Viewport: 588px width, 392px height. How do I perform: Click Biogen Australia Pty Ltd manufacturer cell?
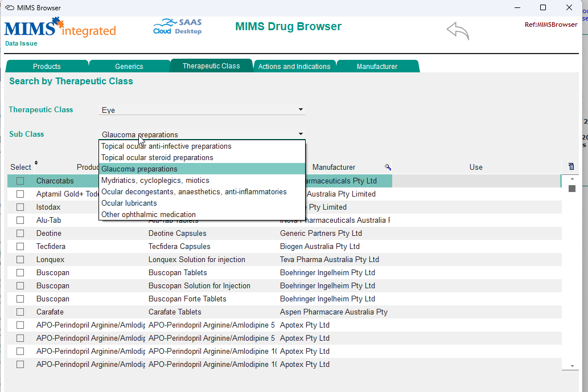[x=320, y=247]
